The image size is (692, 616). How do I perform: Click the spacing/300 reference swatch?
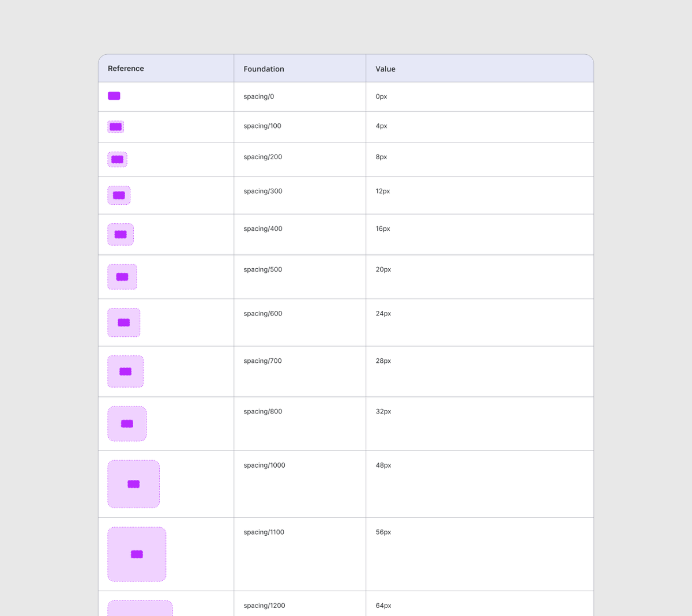pos(119,195)
